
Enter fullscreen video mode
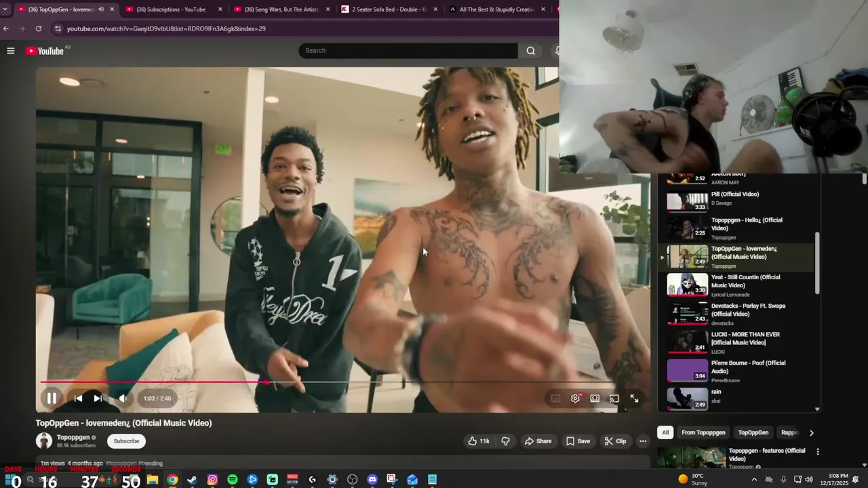(x=634, y=399)
